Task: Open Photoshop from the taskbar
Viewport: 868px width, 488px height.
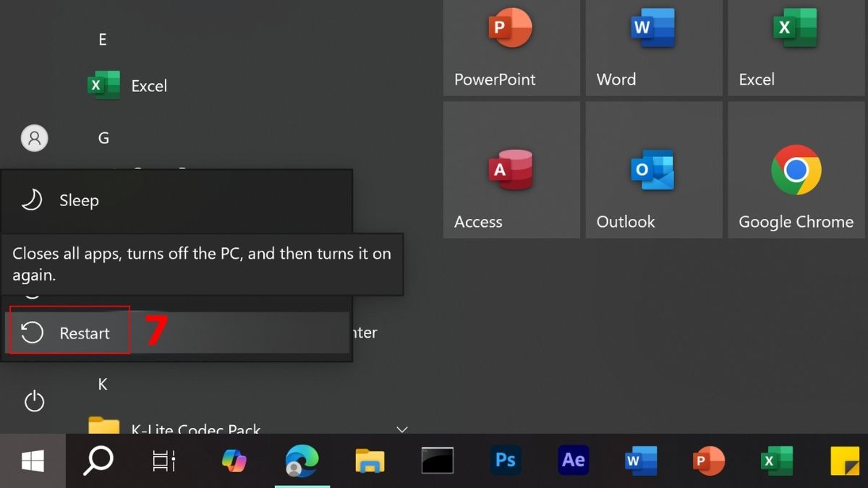Action: coord(504,460)
